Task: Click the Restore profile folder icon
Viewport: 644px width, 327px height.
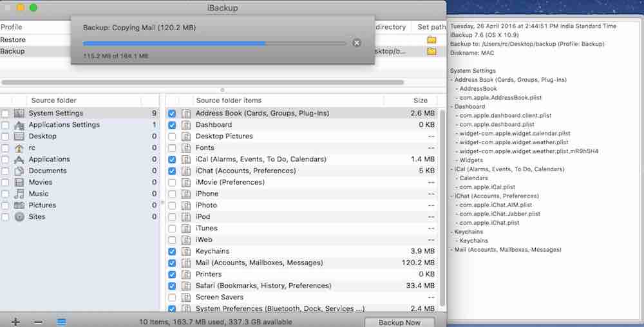Action: coord(431,40)
